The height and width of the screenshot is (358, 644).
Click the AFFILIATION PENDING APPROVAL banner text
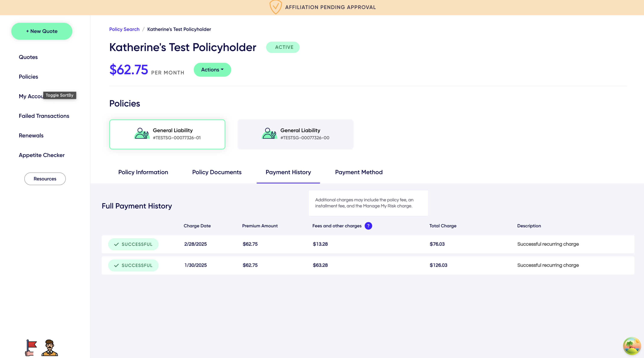tap(330, 7)
